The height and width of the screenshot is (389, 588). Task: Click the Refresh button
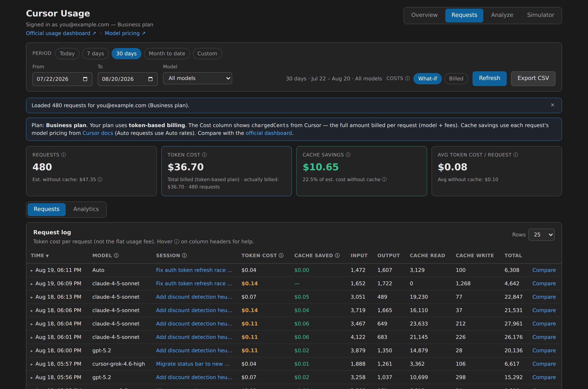tap(489, 78)
